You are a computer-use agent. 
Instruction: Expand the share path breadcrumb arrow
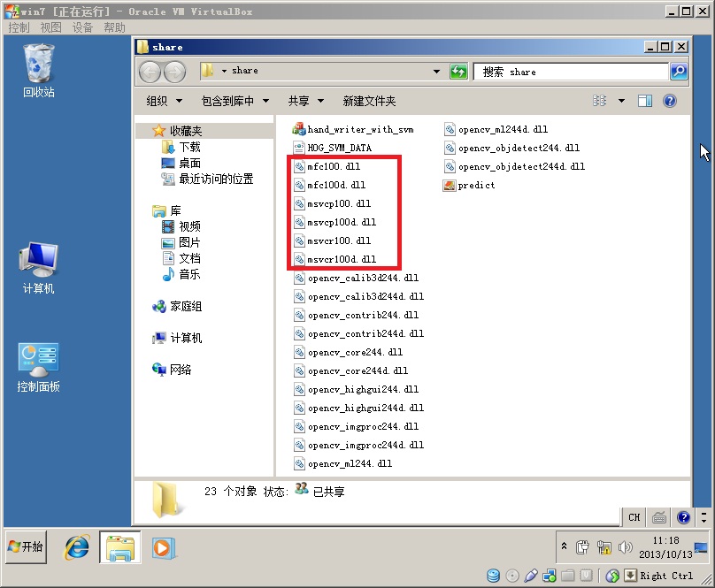coord(224,71)
